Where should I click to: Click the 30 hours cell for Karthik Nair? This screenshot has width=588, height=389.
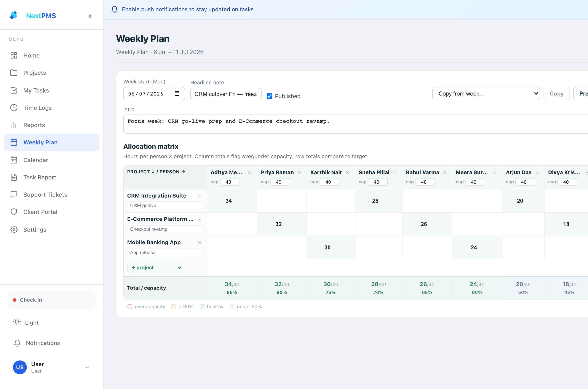(x=331, y=247)
